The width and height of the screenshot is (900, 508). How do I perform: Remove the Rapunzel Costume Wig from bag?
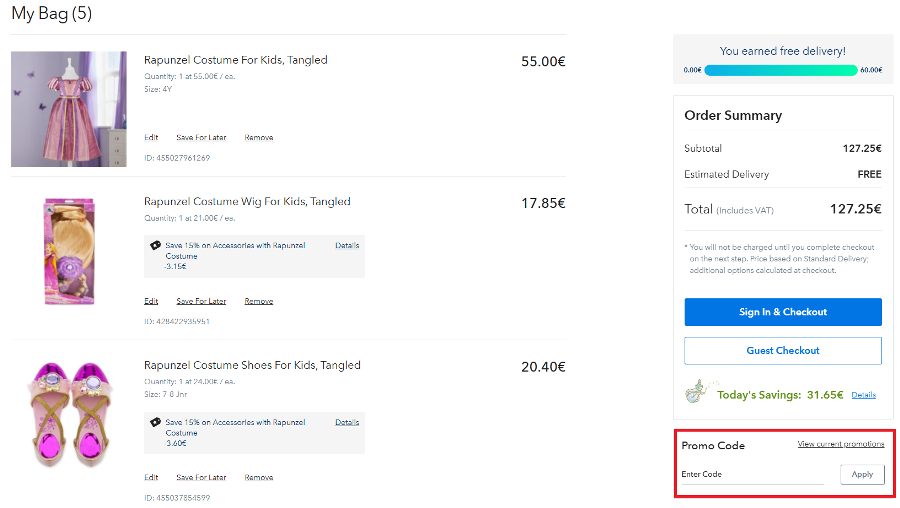point(258,301)
